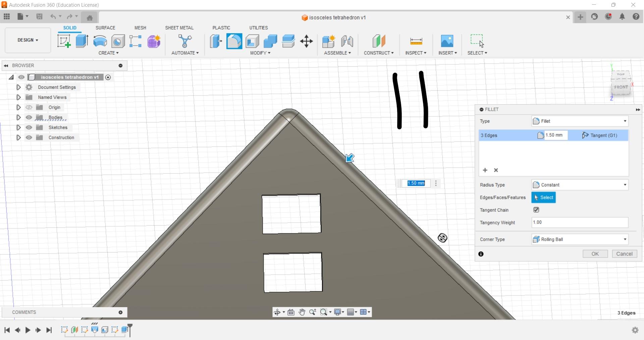Viewport: 644px width, 340px height.
Task: Open the Create Sketch tool
Action: pos(64,41)
